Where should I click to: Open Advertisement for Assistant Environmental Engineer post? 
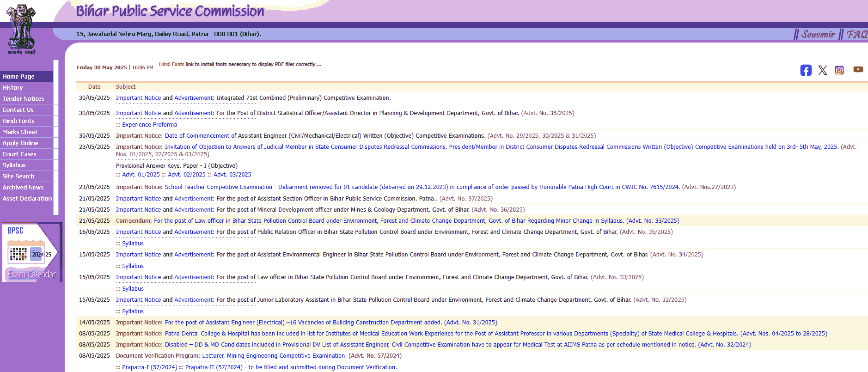(x=194, y=255)
